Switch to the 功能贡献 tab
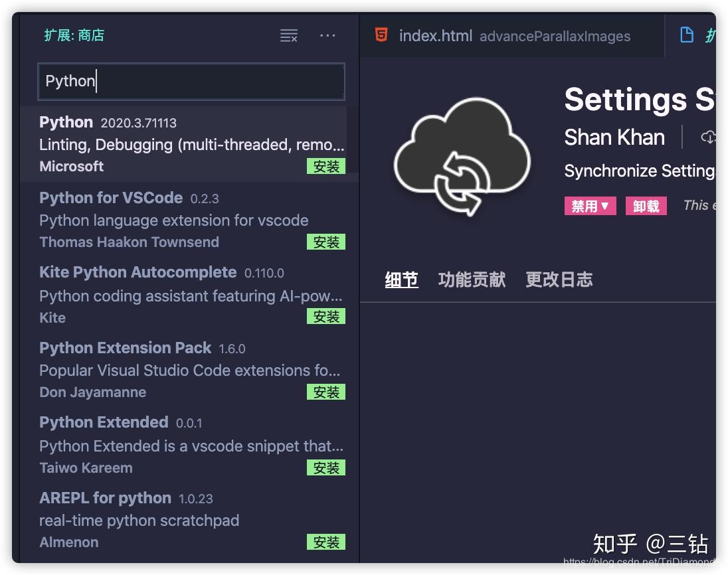This screenshot has height=575, width=728. (472, 280)
